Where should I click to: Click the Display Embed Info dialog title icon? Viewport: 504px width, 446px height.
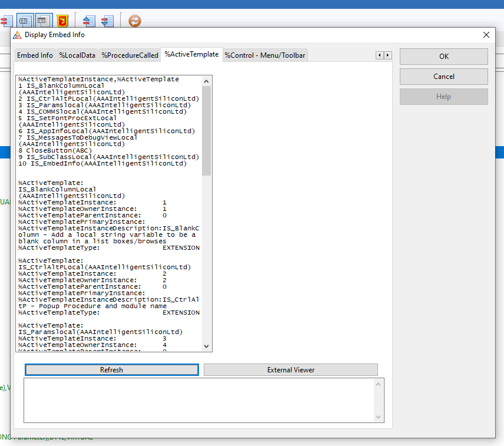(x=17, y=35)
